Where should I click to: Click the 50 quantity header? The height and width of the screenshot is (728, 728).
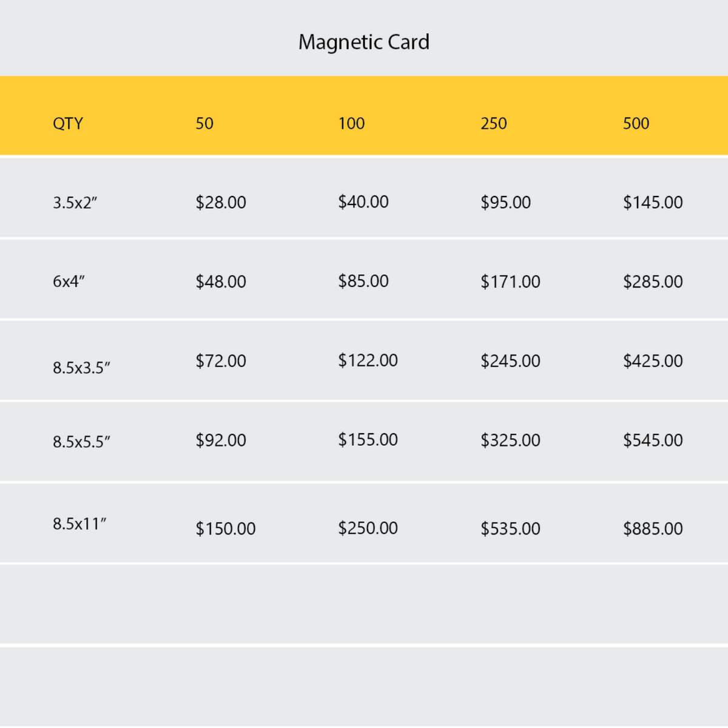click(204, 123)
